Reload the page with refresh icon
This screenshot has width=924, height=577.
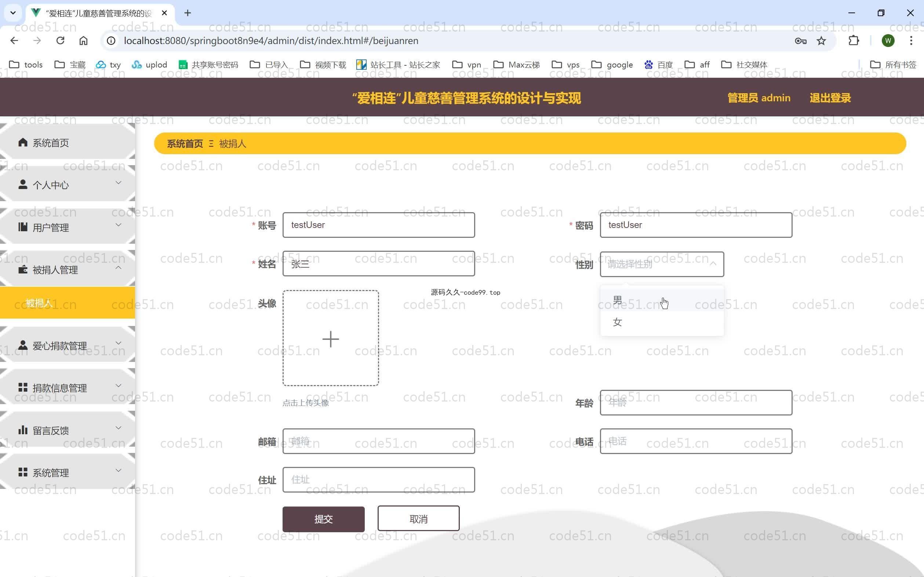60,40
